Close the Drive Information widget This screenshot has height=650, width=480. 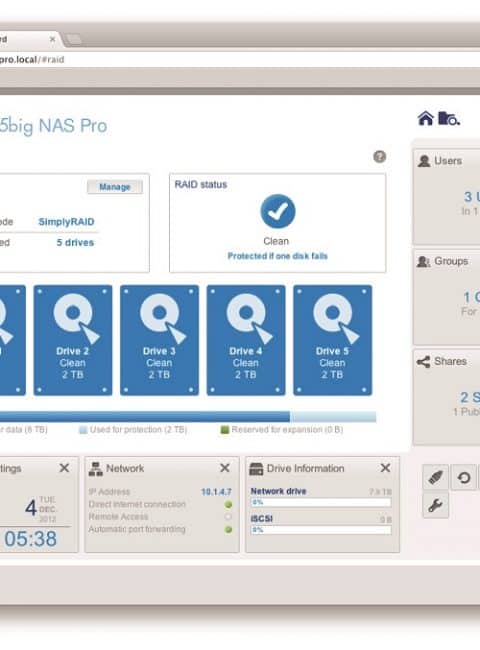pyautogui.click(x=385, y=468)
